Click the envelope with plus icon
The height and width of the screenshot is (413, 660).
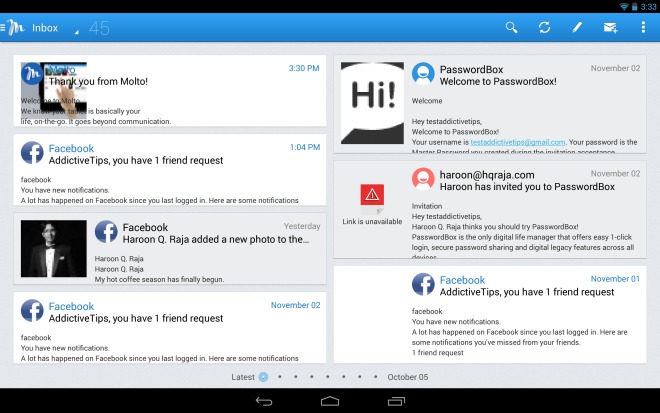(x=610, y=28)
